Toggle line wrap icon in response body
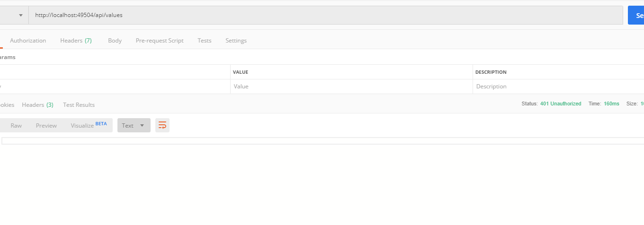The height and width of the screenshot is (225, 644). [162, 125]
